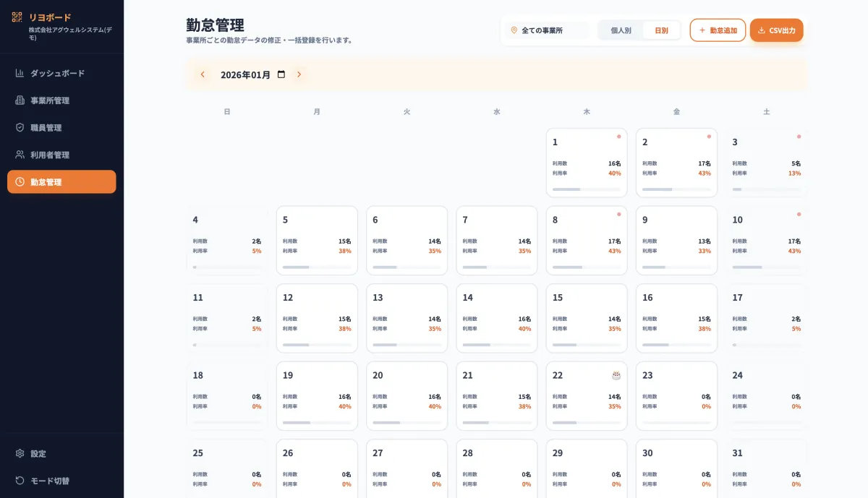Open 事業所管理 menu item
The height and width of the screenshot is (498, 868).
click(x=61, y=100)
